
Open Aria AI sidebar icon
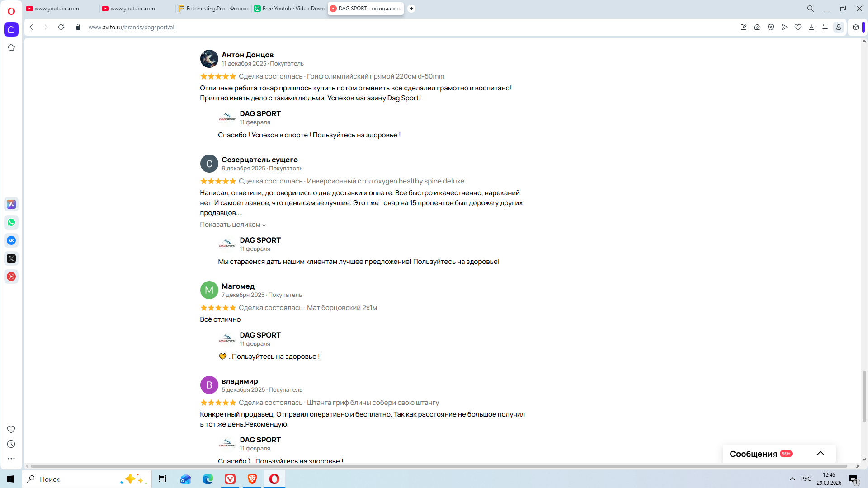[11, 204]
